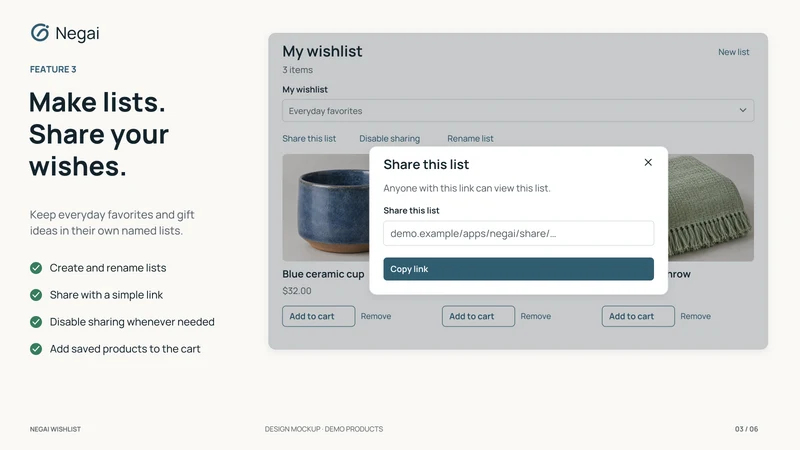
Task: Click the check icon beside Add saved products to the cart
Action: [x=36, y=349]
